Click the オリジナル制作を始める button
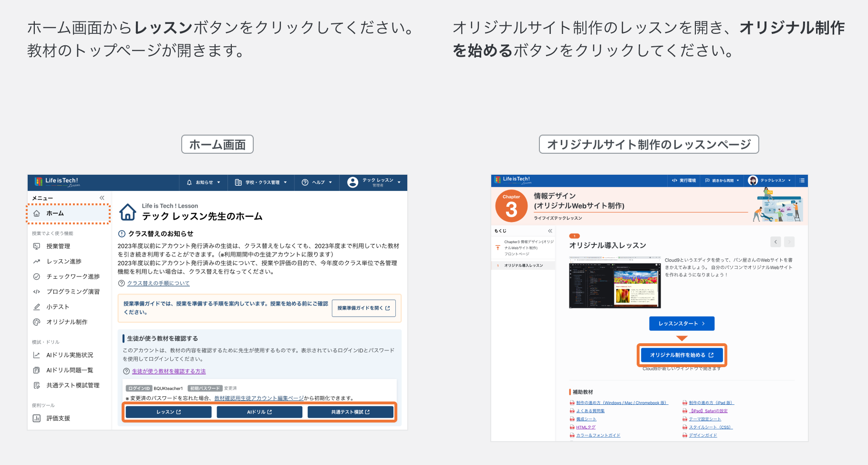The height and width of the screenshot is (465, 868). tap(682, 355)
